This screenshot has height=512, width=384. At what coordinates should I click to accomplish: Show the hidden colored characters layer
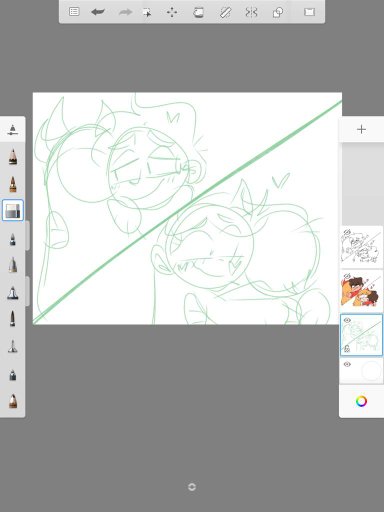point(347,276)
